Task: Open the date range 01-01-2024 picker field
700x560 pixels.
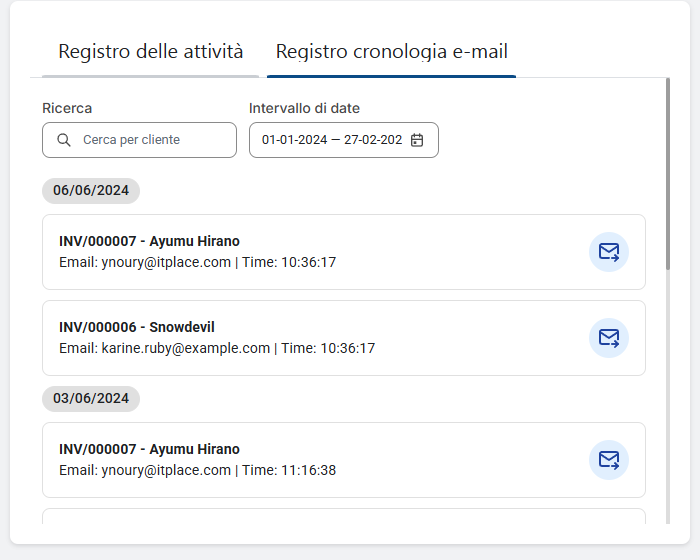Action: click(331, 140)
